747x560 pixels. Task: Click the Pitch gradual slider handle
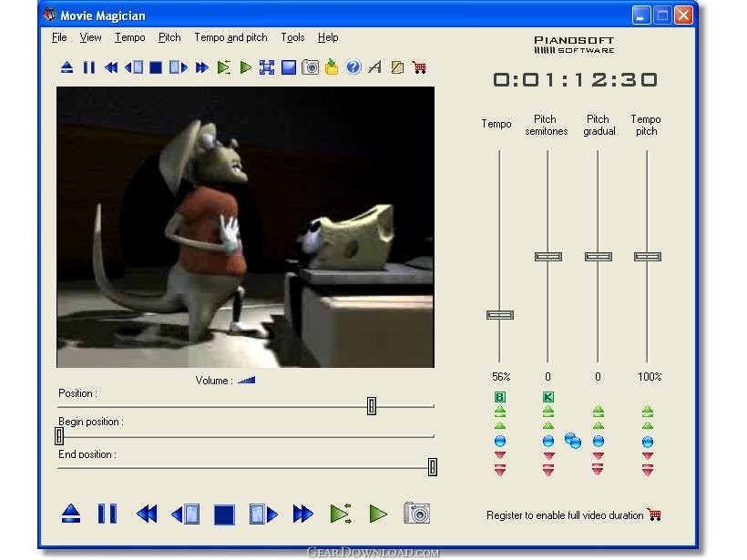click(599, 257)
